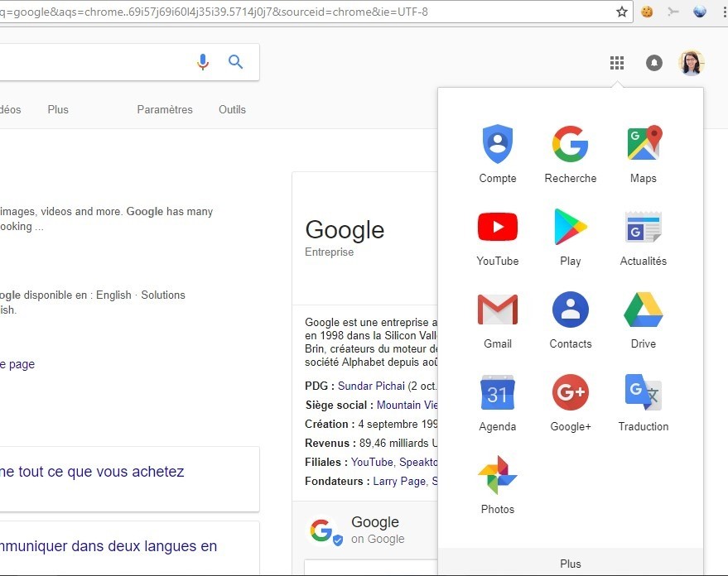Viewport: 728px width, 576px height.
Task: Open Actualités news app
Action: pos(643,227)
